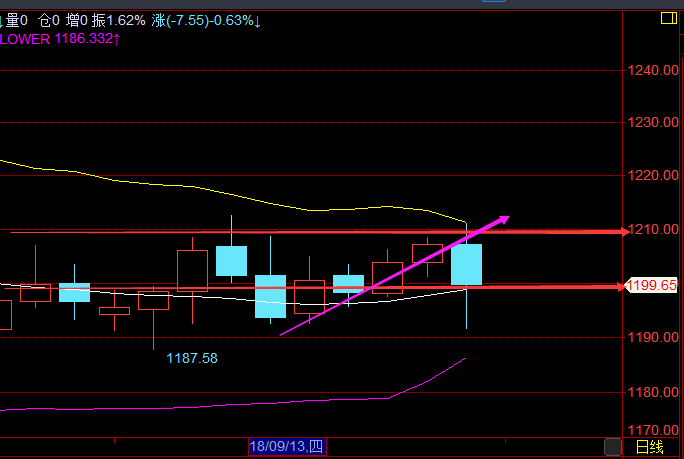Click the 涨(-7.55)-0.63% change readout
The image size is (684, 459).
(207, 20)
